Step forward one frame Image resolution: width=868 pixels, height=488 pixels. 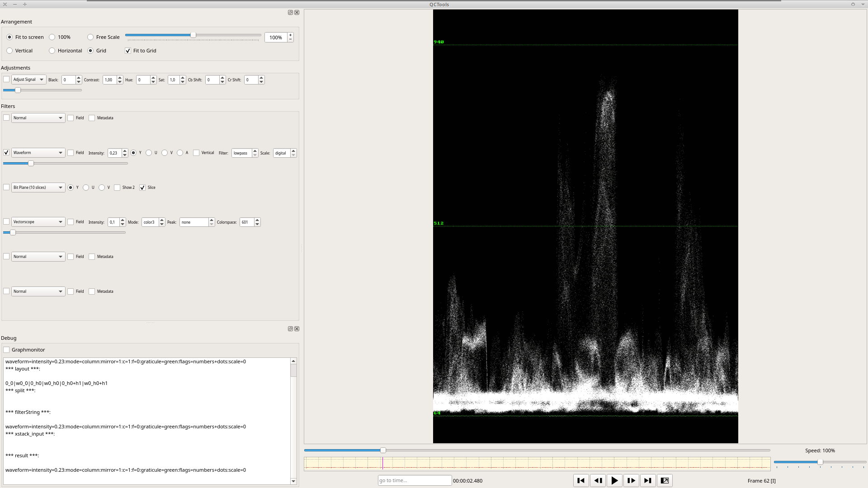point(631,481)
